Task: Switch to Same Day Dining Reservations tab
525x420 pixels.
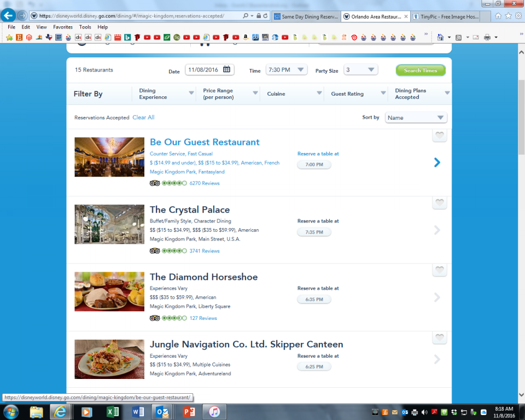Action: (306, 16)
